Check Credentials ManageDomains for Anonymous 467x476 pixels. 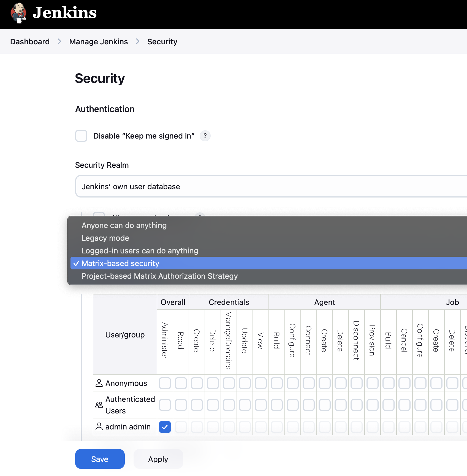click(229, 383)
